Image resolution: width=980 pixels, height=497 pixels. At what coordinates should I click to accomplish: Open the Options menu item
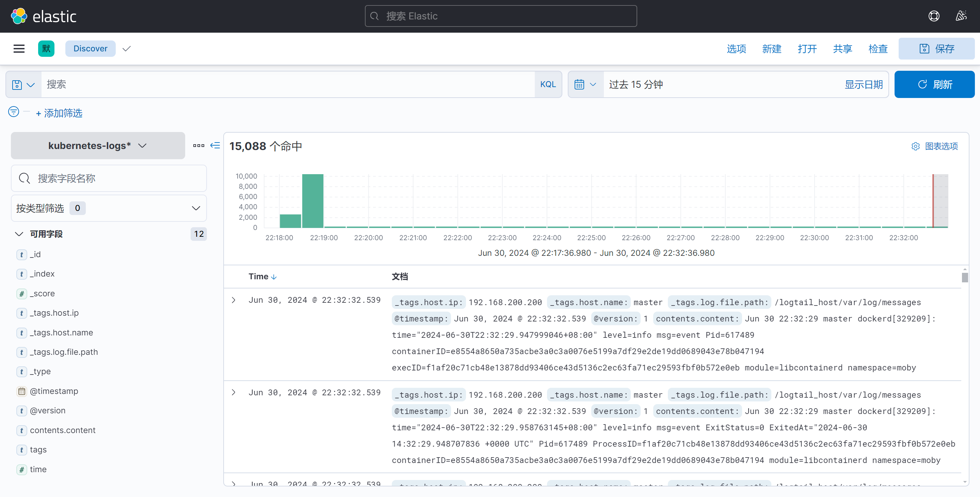736,49
